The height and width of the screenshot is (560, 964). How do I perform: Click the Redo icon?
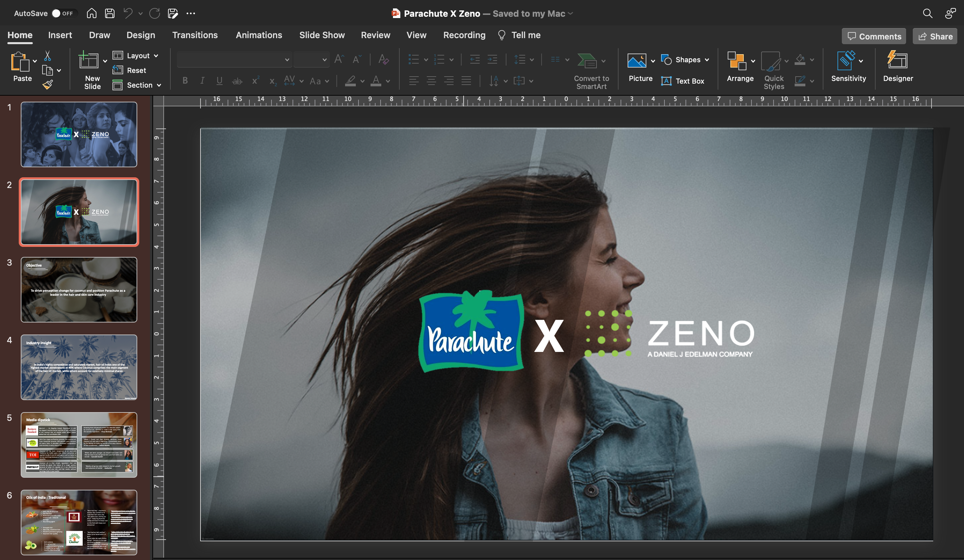tap(155, 13)
